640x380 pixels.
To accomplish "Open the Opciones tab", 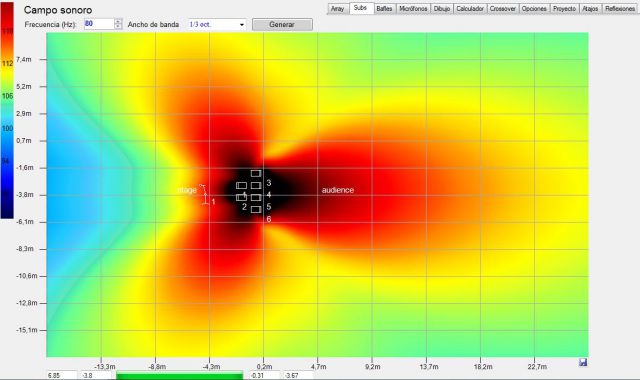I will tap(534, 9).
